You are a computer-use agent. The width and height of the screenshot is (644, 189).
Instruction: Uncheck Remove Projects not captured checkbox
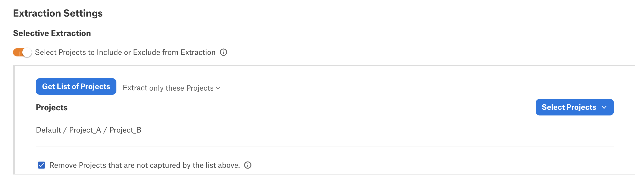pyautogui.click(x=41, y=165)
